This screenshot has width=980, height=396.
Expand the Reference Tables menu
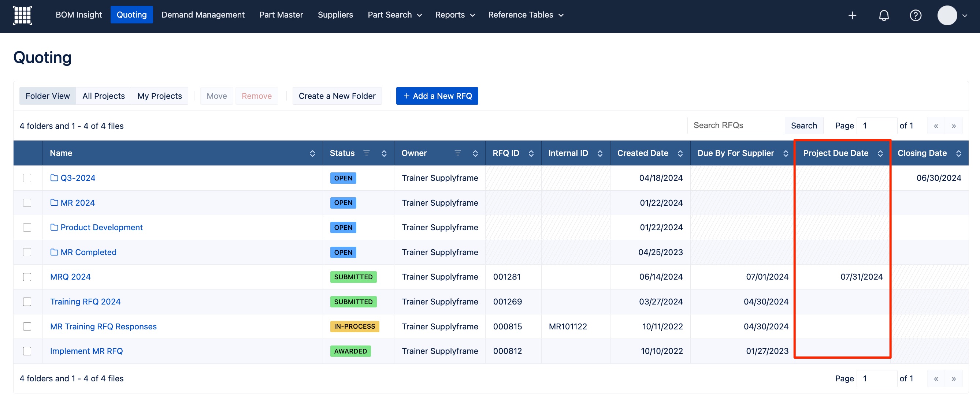click(526, 15)
